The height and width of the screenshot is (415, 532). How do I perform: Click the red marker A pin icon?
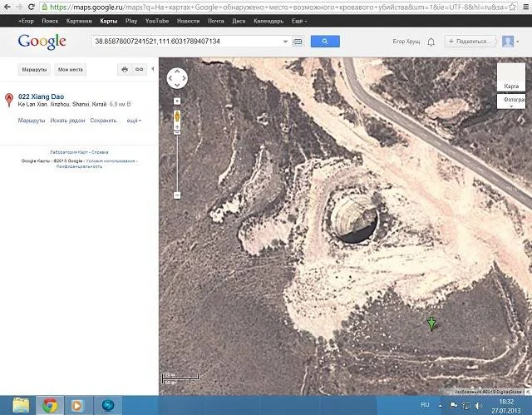click(9, 100)
